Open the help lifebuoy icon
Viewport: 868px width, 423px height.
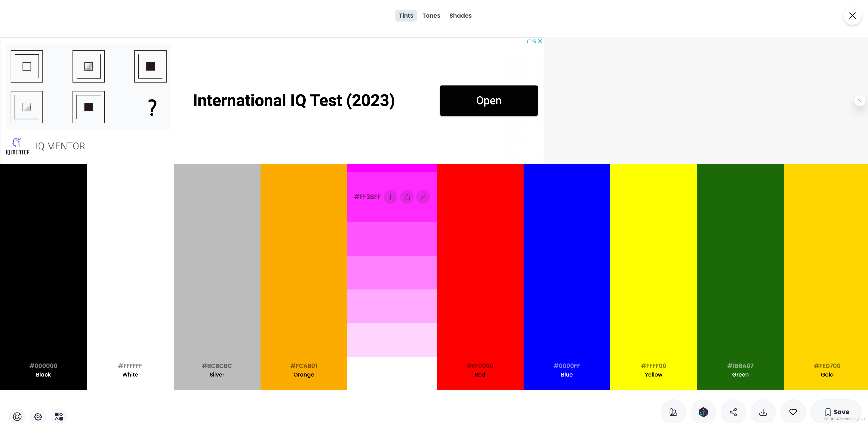click(x=17, y=416)
